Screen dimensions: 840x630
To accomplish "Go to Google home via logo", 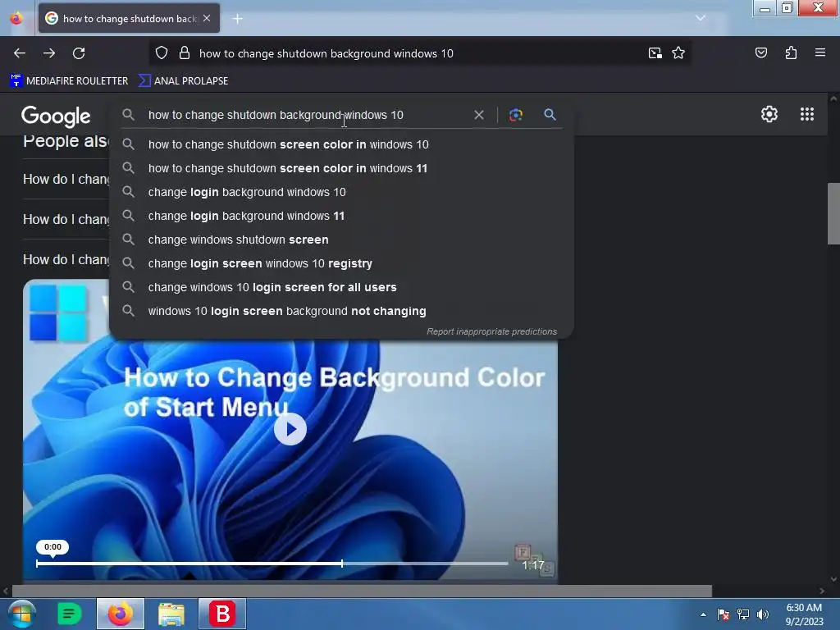I will (56, 116).
